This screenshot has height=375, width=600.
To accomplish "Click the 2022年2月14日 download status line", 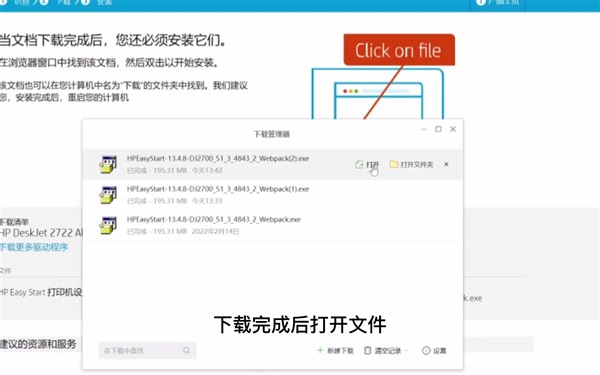I will [x=183, y=232].
